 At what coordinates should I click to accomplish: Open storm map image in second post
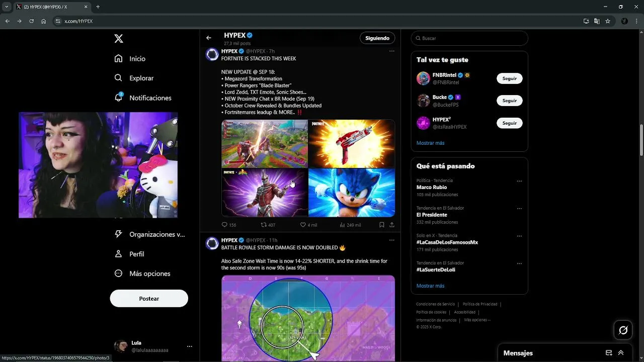(x=308, y=318)
